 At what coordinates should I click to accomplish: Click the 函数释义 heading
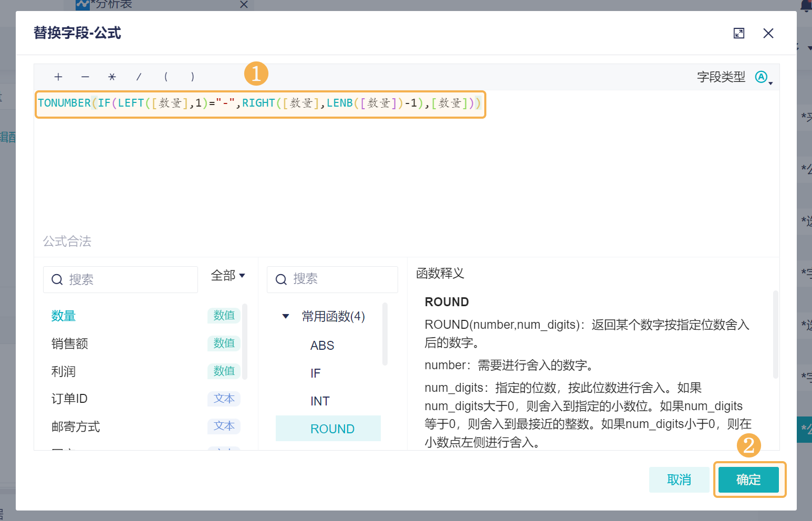[440, 274]
